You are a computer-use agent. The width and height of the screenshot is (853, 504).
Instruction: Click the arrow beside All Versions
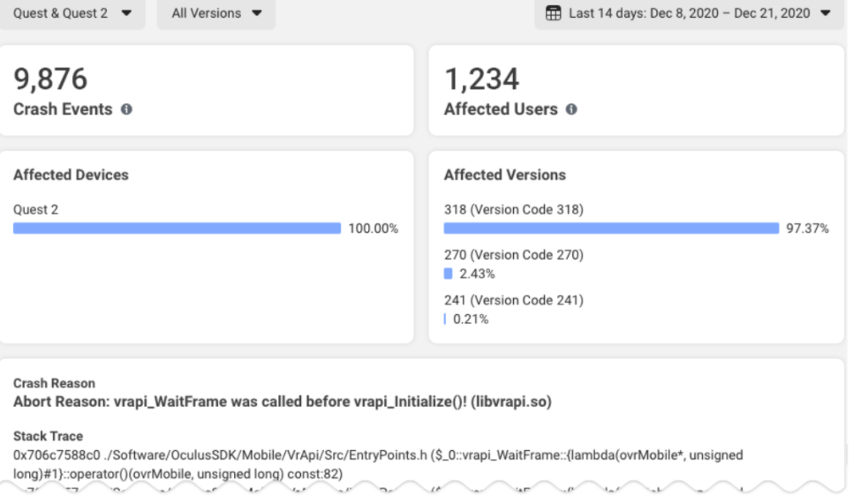point(257,13)
